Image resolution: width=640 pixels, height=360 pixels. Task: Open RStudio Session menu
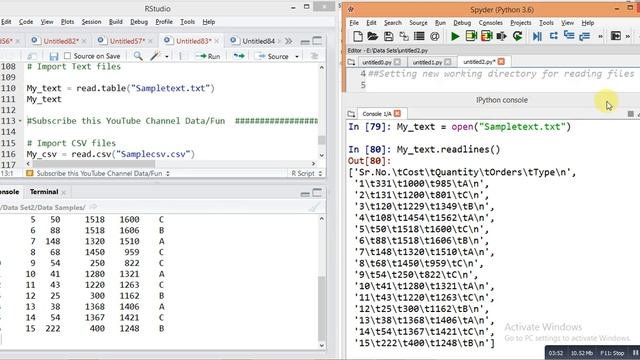91,22
